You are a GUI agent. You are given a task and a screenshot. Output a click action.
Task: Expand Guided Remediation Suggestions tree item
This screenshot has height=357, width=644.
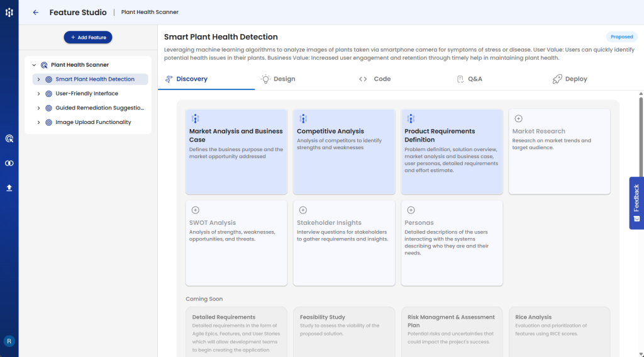[38, 108]
